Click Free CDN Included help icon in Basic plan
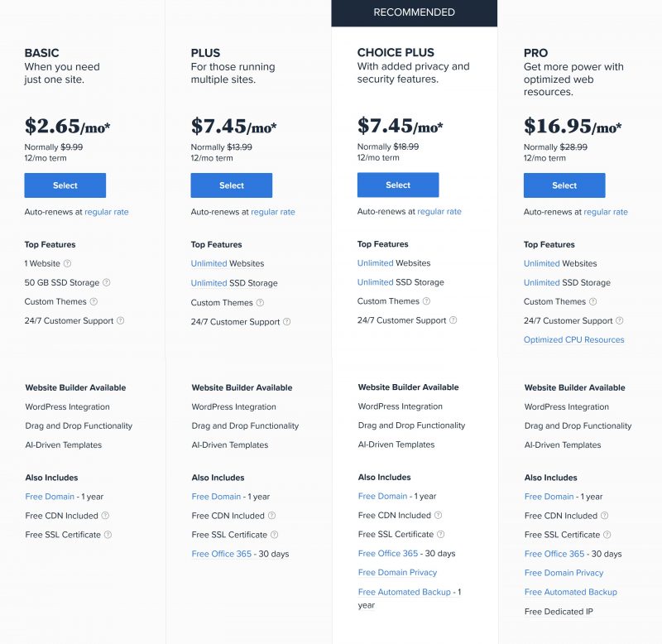This screenshot has height=644, width=662. pyautogui.click(x=105, y=516)
